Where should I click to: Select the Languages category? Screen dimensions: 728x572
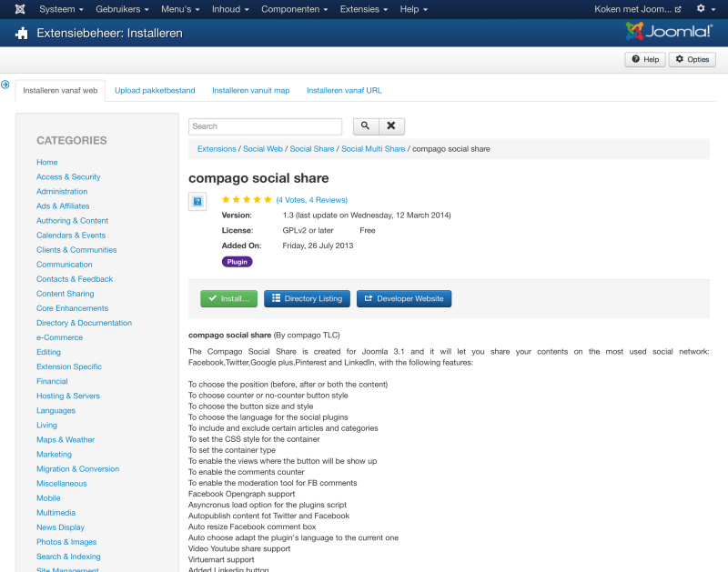coord(56,410)
